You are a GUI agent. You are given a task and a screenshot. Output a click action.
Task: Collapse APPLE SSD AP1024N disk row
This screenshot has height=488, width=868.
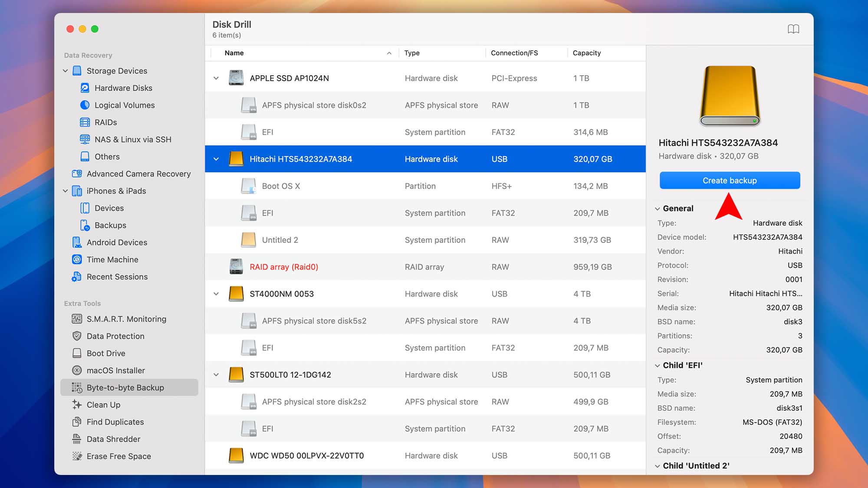[x=216, y=79]
